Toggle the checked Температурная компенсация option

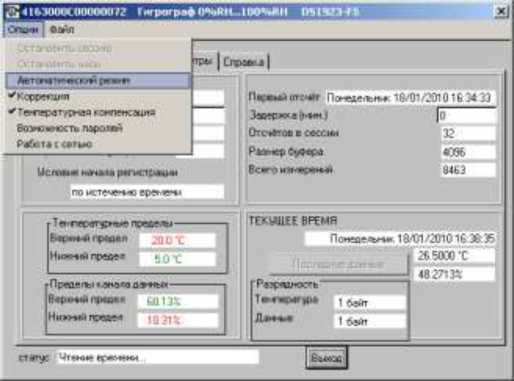pos(98,112)
